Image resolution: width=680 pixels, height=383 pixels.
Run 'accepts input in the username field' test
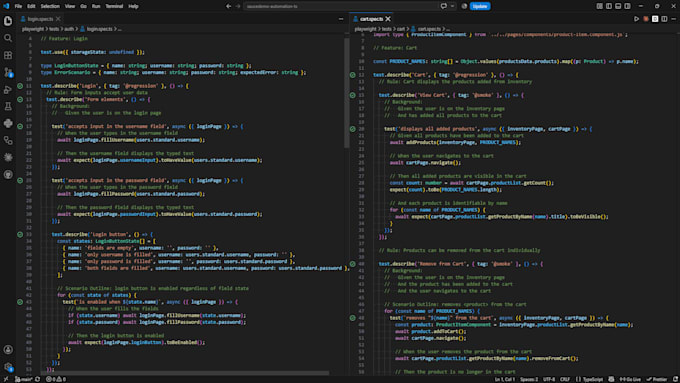coord(20,126)
